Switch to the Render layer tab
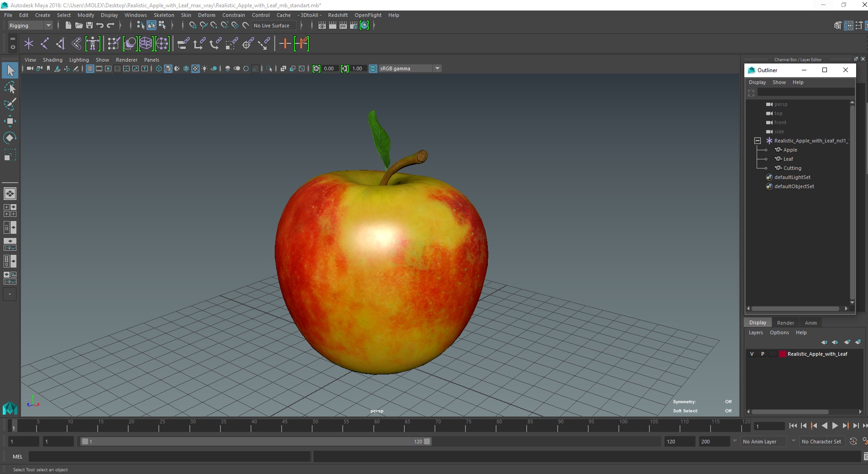868x474 pixels. (x=785, y=322)
